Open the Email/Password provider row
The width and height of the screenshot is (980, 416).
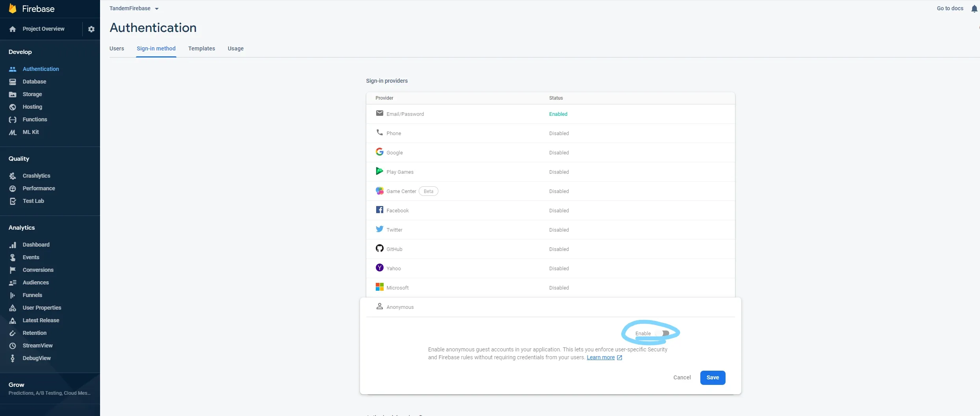point(550,114)
